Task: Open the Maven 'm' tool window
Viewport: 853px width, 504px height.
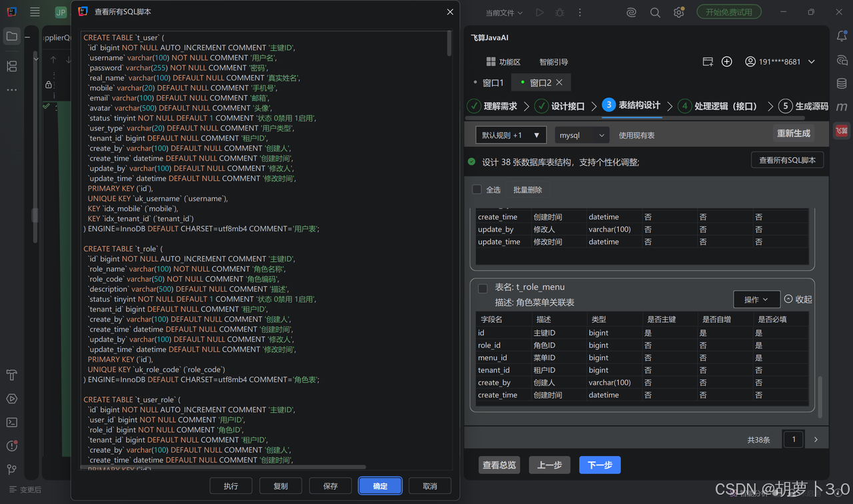Action: pyautogui.click(x=842, y=107)
